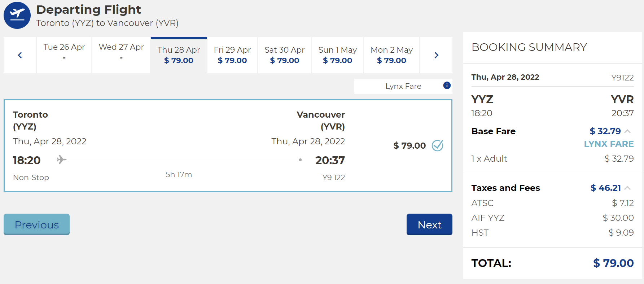
Task: Go back with the Previous button
Action: 36,224
